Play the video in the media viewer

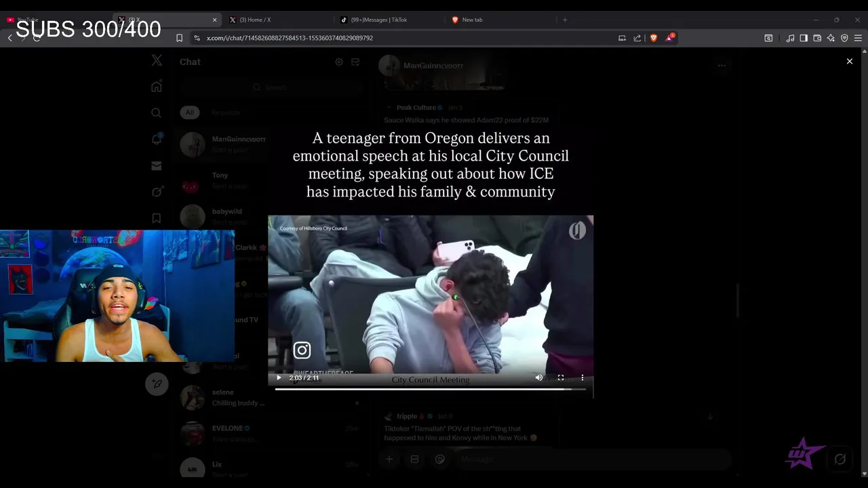point(279,378)
